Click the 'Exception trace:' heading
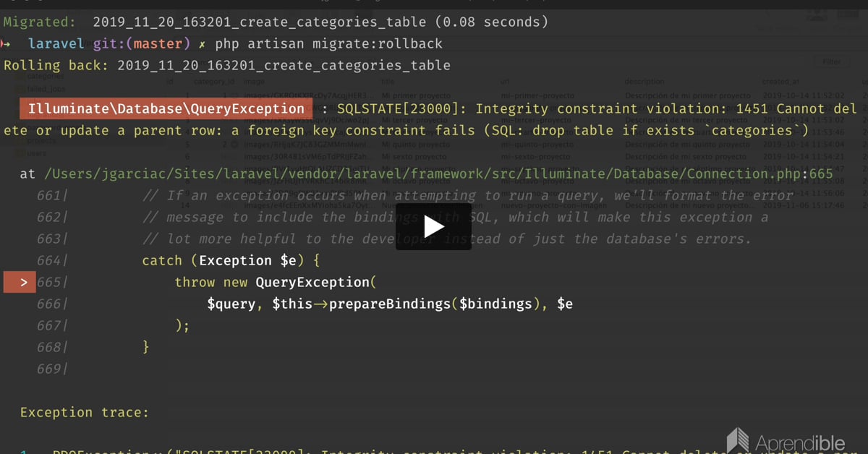Viewport: 868px width, 454px height. click(84, 413)
